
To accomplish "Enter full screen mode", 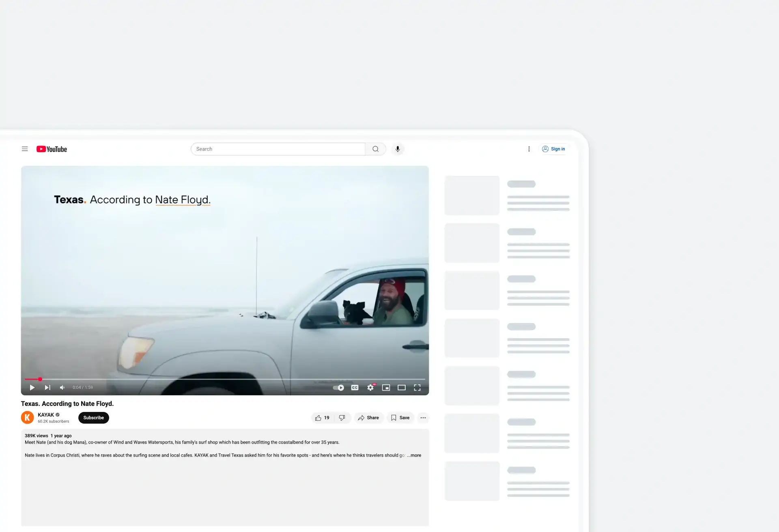I will [417, 388].
